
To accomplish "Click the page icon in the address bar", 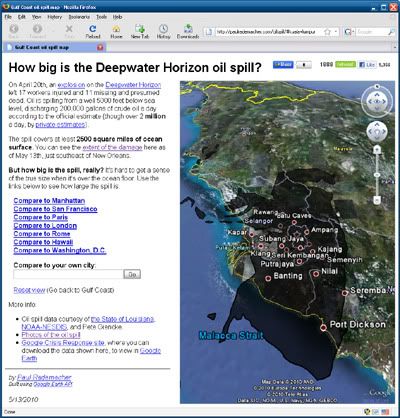I will [209, 32].
